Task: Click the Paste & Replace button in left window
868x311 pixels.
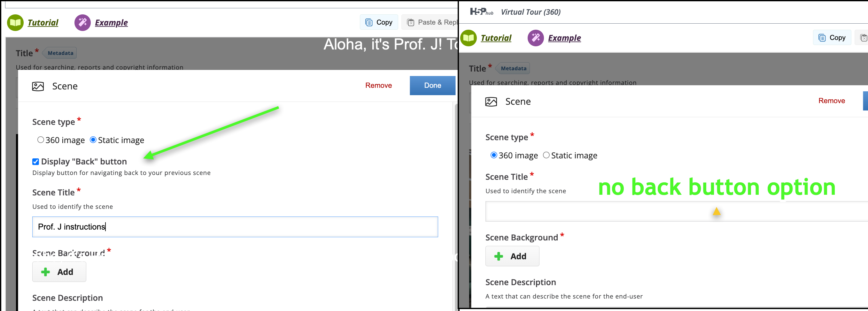Action: (430, 22)
